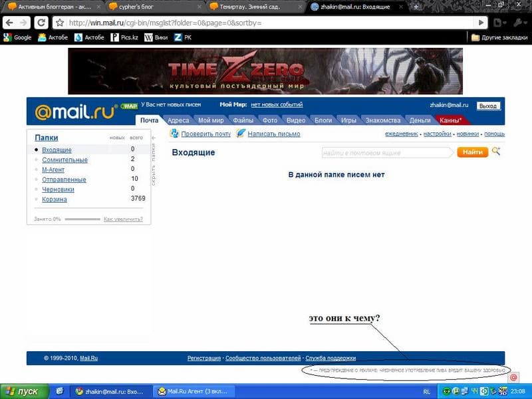Click the Time Zero advertisement banner
The height and width of the screenshot is (399, 532).
[x=265, y=71]
